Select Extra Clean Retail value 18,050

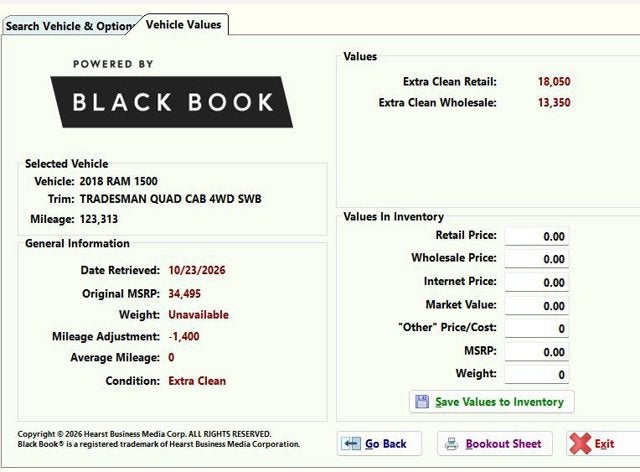coord(554,82)
